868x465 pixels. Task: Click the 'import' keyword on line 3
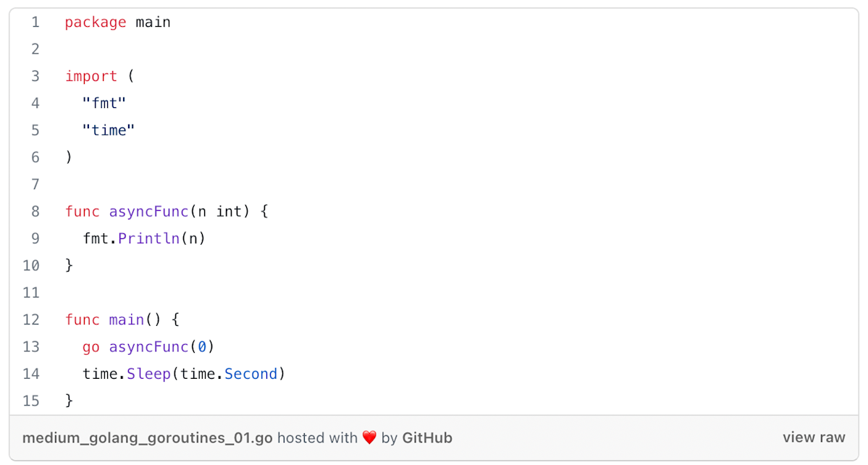[x=90, y=76]
